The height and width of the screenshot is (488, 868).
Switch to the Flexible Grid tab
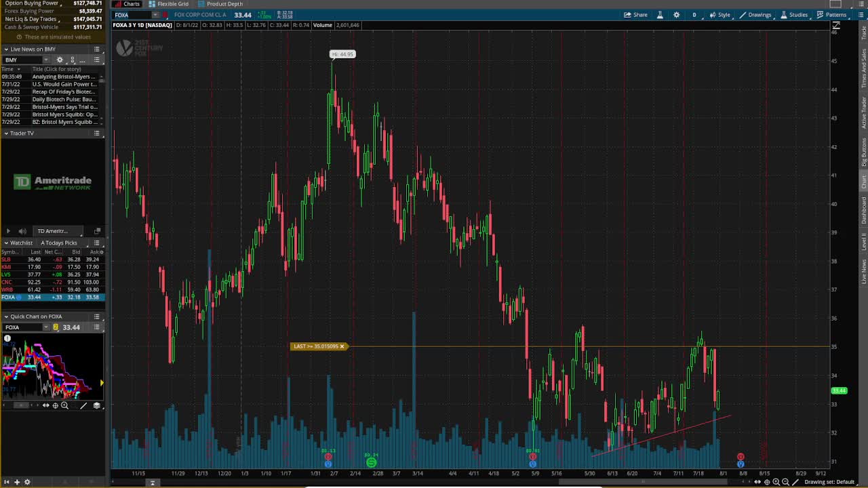[169, 4]
